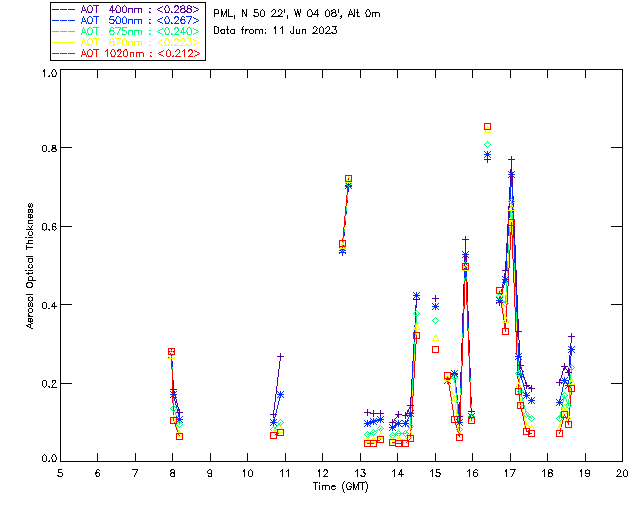Click the 0.8 y-axis tick label
This screenshot has width=640, height=512.
(49, 148)
